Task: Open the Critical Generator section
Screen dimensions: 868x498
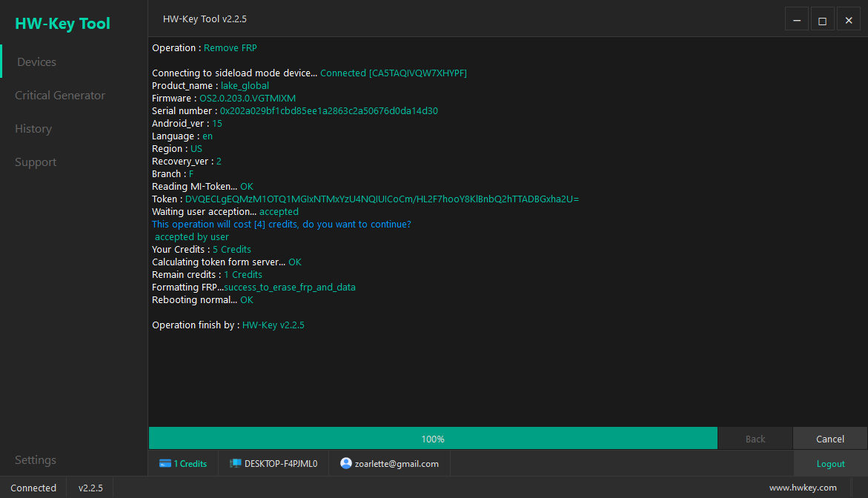Action: coord(59,95)
